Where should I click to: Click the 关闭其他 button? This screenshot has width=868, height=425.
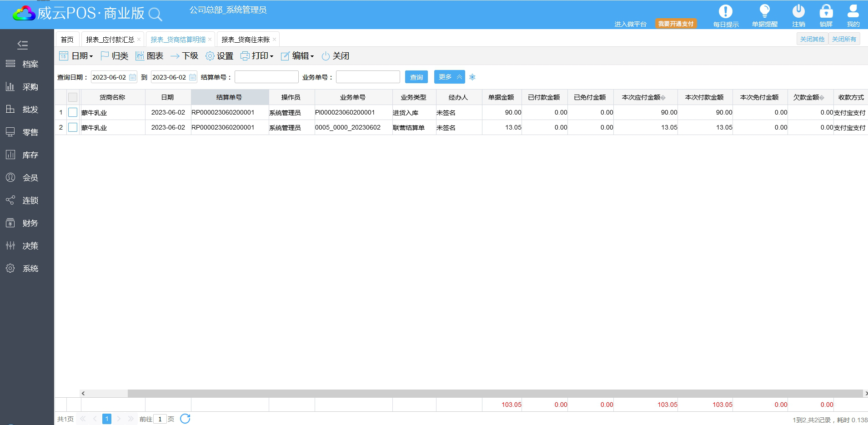[x=812, y=39]
